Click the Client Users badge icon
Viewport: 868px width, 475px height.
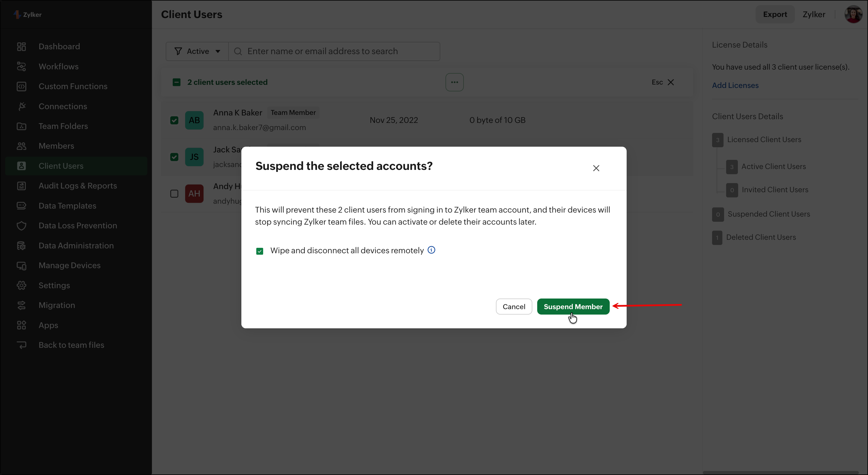(x=21, y=166)
